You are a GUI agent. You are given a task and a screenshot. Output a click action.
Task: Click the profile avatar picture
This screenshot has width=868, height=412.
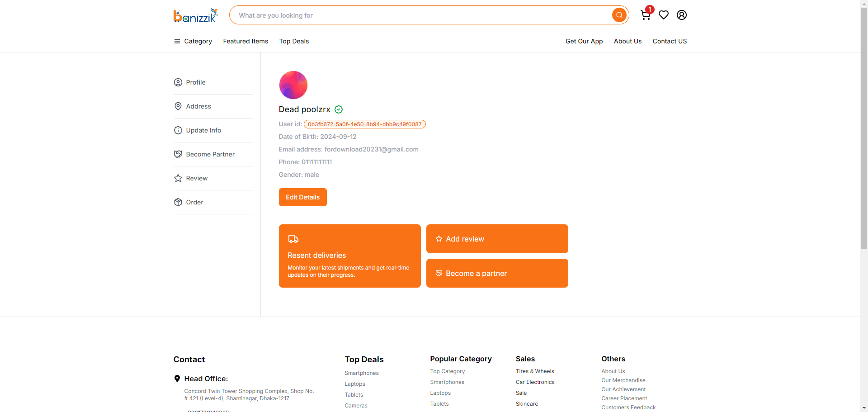pyautogui.click(x=293, y=85)
